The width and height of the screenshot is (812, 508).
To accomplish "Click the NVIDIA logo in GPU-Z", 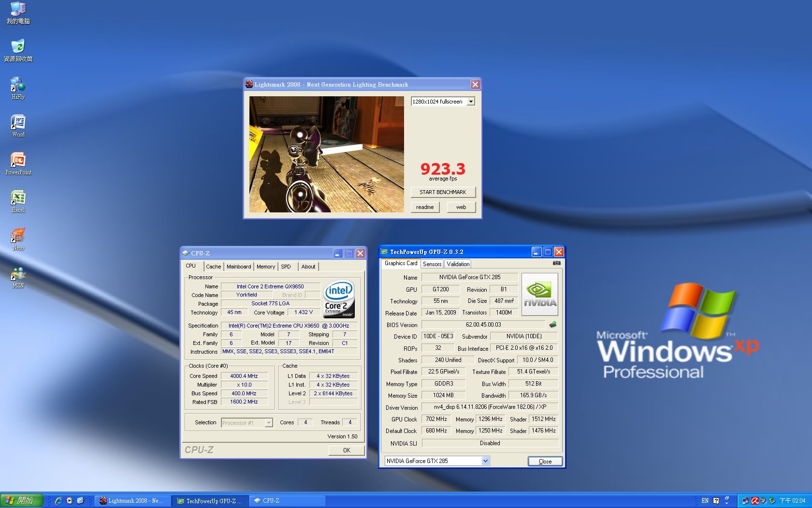I will click(540, 294).
